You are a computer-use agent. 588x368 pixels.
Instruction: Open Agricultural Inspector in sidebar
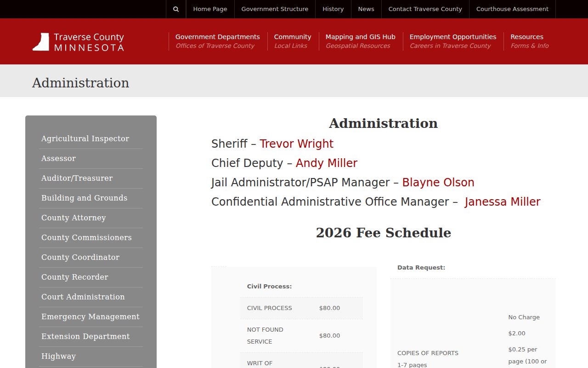point(85,138)
